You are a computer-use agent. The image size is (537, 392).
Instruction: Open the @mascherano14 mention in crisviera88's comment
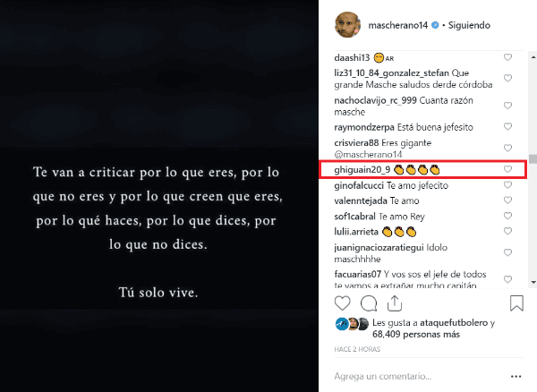click(368, 155)
